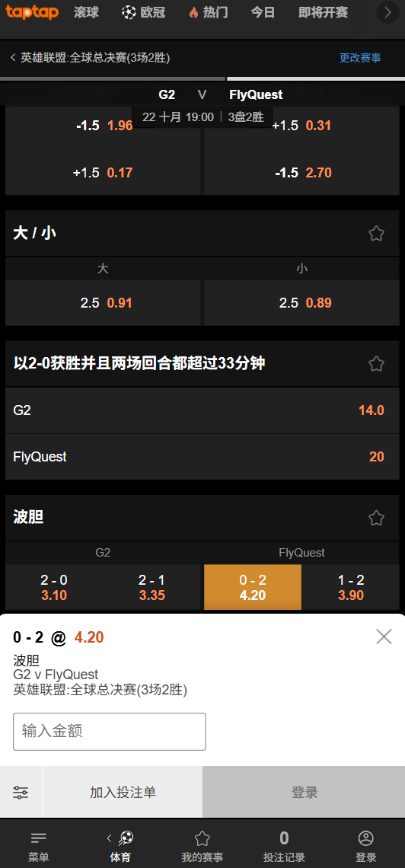
Task: Favorite the 大/小 market with star icon
Action: [x=376, y=233]
